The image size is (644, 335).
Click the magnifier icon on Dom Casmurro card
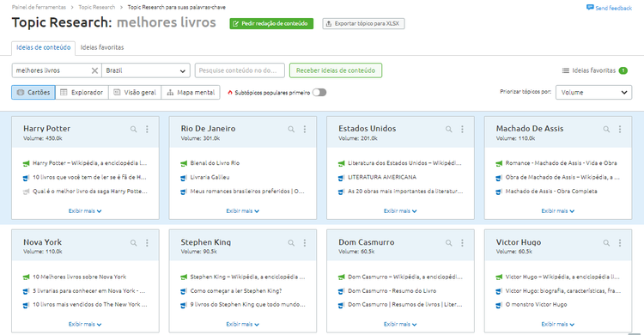tap(449, 243)
